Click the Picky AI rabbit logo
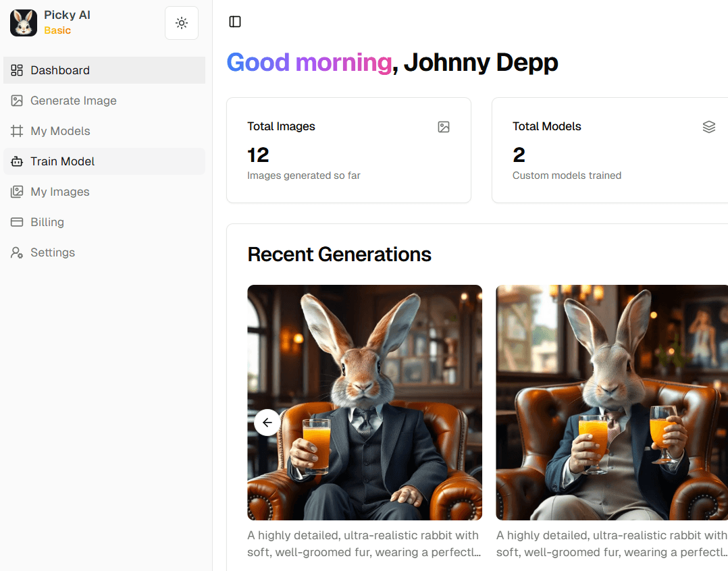728x571 pixels. (24, 23)
